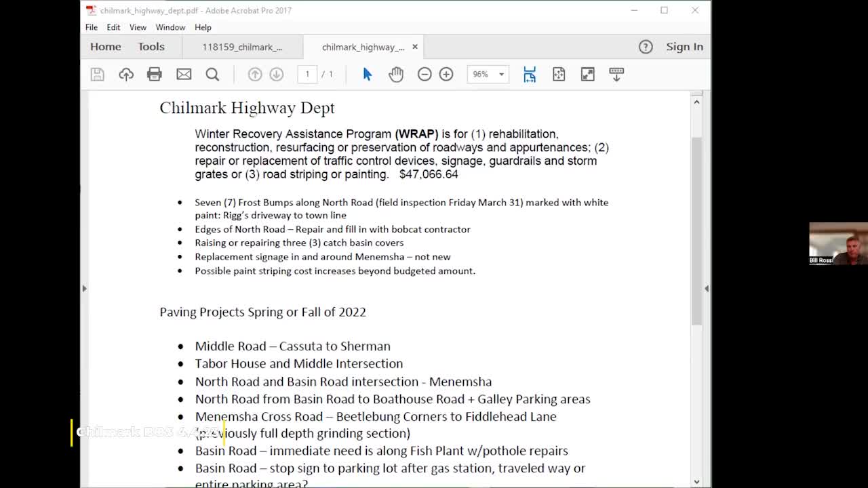Click 'Middle Road – Cassuta to Sherman' bullet
The height and width of the screenshot is (488, 868).
pyautogui.click(x=293, y=346)
